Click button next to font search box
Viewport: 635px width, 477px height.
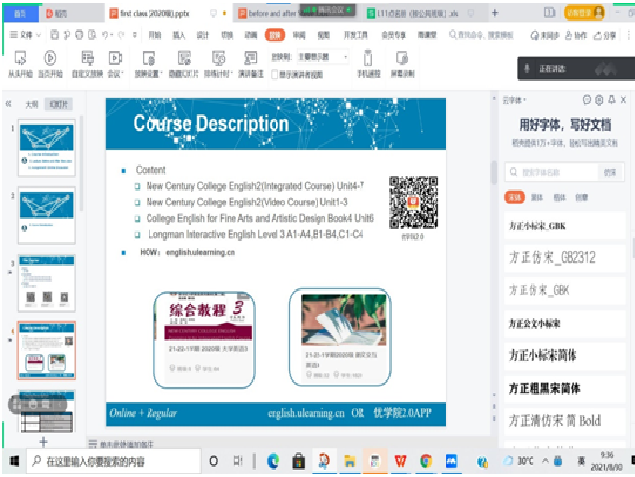(610, 172)
